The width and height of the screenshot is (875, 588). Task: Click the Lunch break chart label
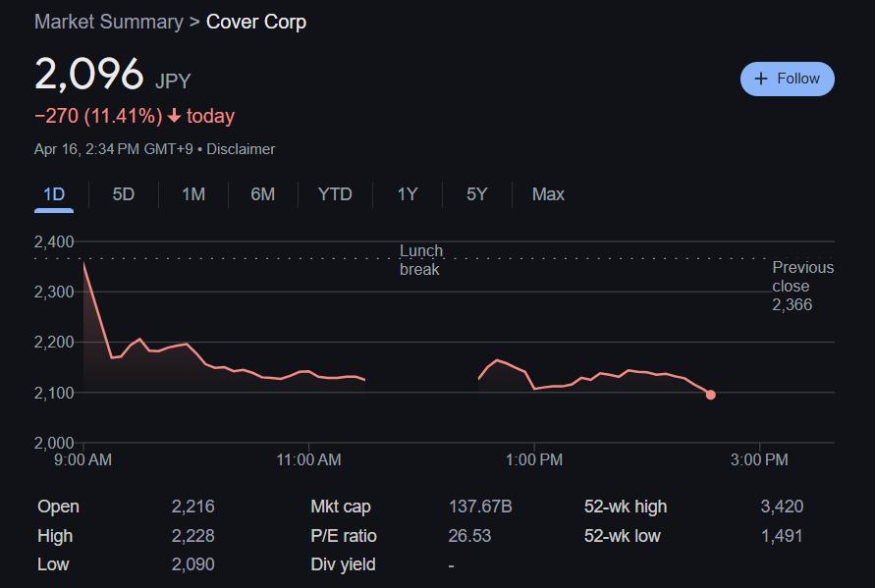point(421,260)
